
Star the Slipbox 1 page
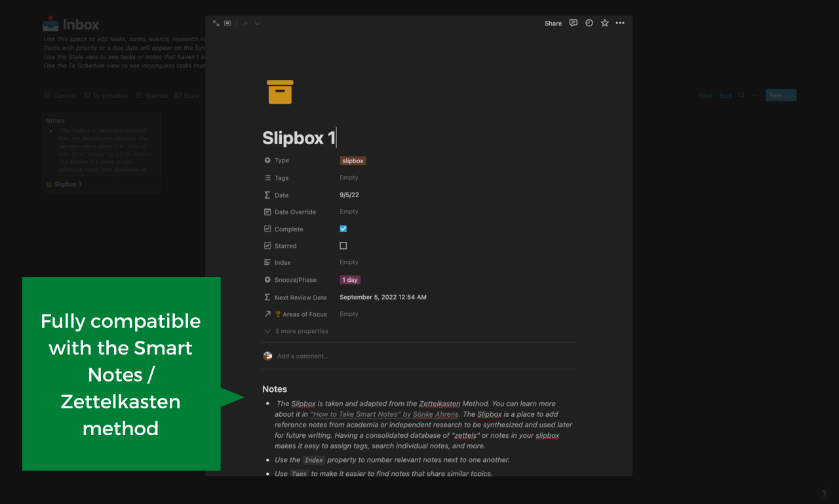(x=604, y=23)
